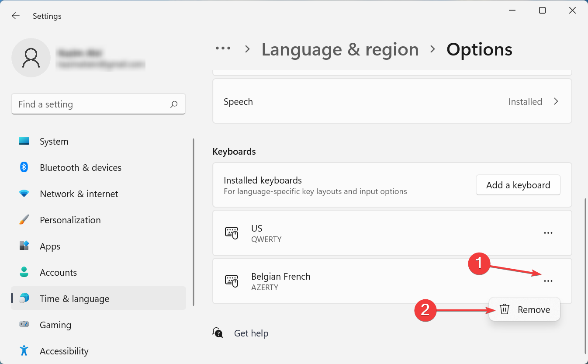This screenshot has height=364, width=588.
Task: Open the Get help link
Action: click(x=251, y=333)
